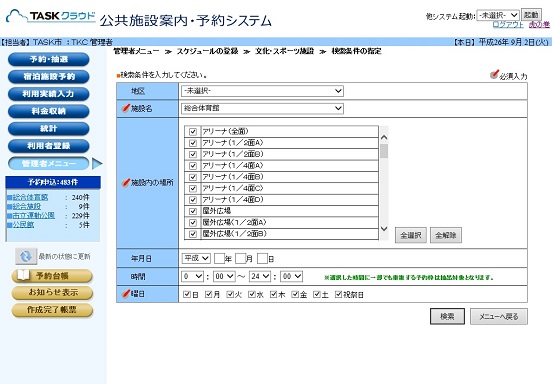553x384 pixels.
Task: Toggle the 金 (Friday) checkbox
Action: 295,294
